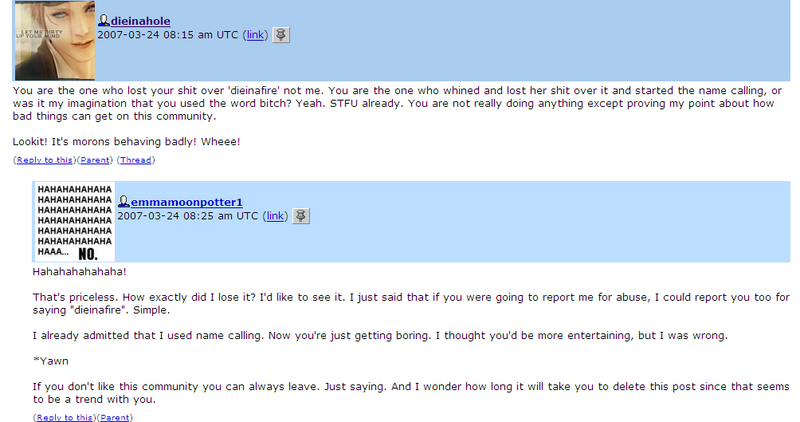Open emmamoonpotter1's username link
Screen dimensions: 800x422
pos(187,202)
